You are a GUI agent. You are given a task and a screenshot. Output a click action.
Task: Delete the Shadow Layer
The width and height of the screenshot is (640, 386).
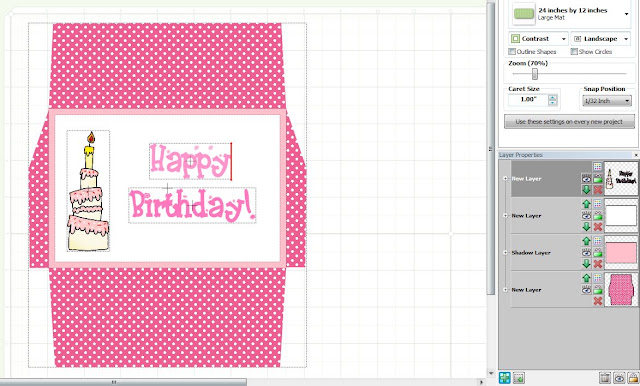pos(598,264)
